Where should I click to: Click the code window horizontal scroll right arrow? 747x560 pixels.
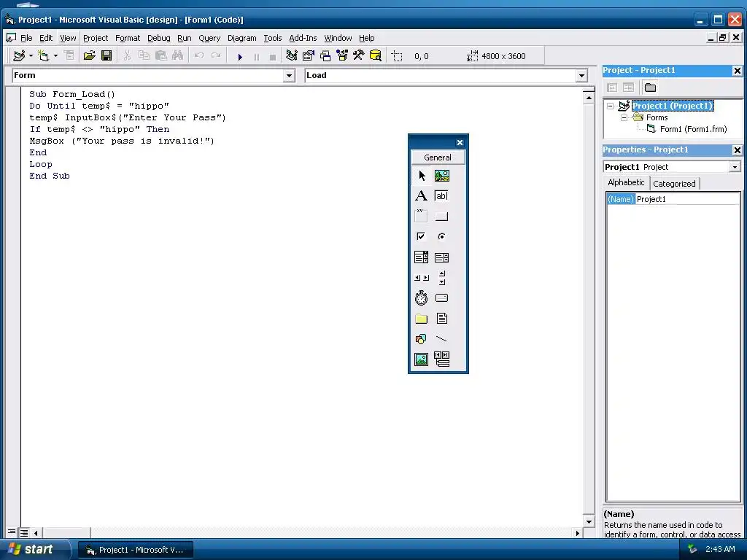pos(578,533)
